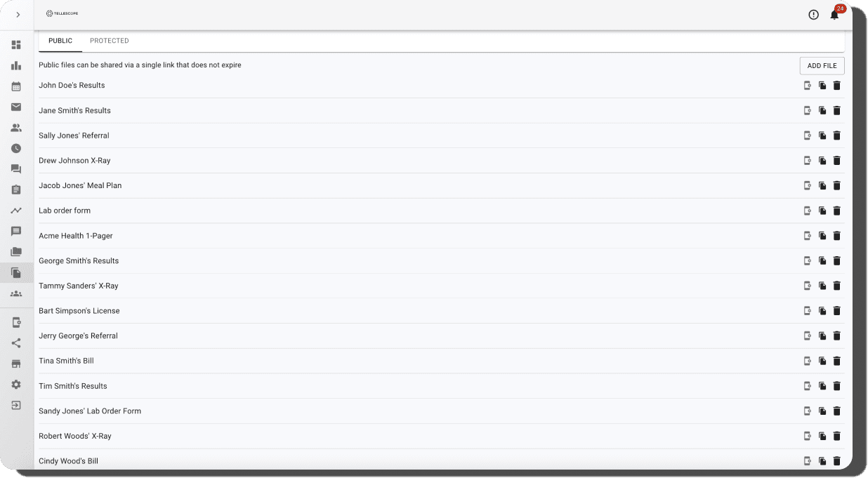The height and width of the screenshot is (478, 868).
Task: Open the email envelope icon in sidebar
Action: click(16, 107)
